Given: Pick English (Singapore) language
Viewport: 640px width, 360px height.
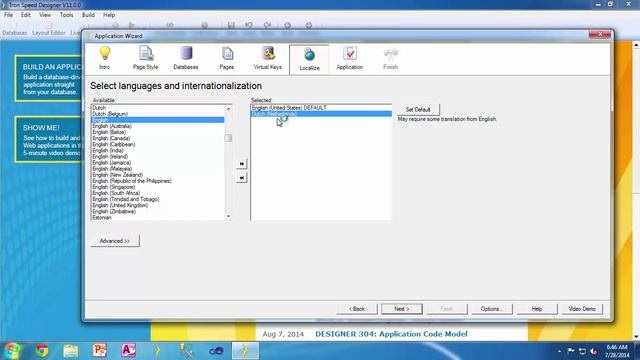Looking at the screenshot, I should (158, 187).
